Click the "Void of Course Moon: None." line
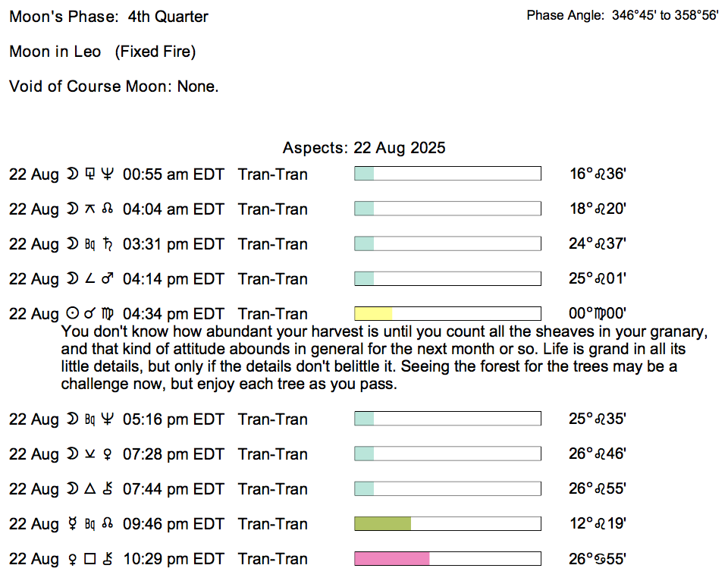 pyautogui.click(x=114, y=86)
